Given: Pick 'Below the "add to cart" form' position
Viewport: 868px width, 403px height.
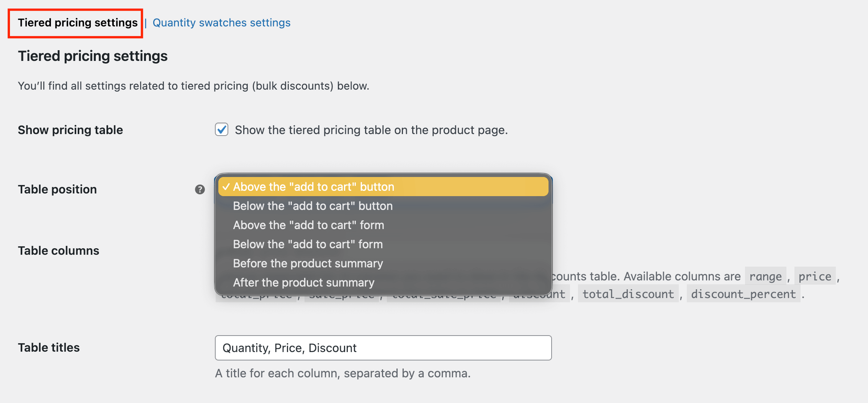Looking at the screenshot, I should click(308, 244).
